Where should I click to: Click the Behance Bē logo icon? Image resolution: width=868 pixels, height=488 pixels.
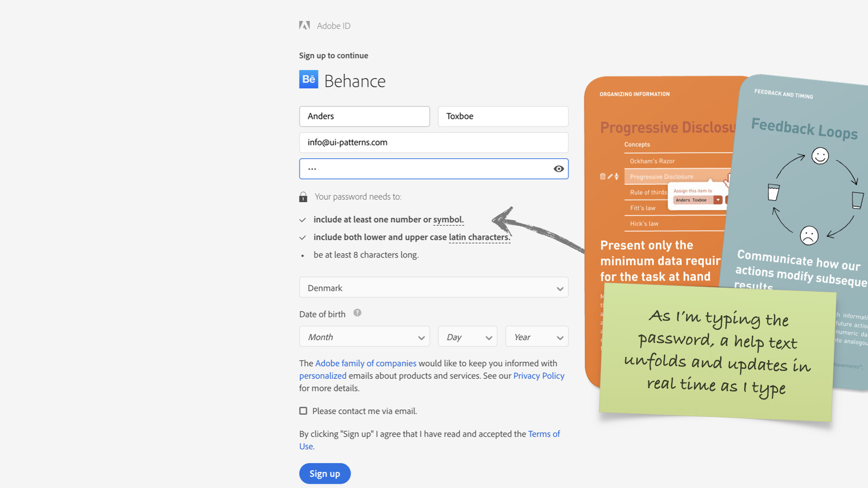(309, 80)
